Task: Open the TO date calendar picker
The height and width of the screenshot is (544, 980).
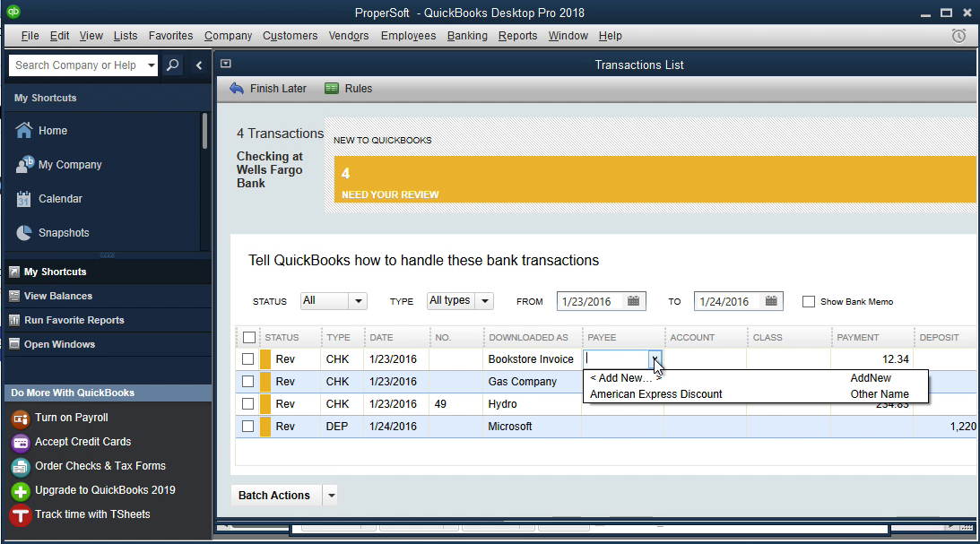Action: pyautogui.click(x=771, y=301)
